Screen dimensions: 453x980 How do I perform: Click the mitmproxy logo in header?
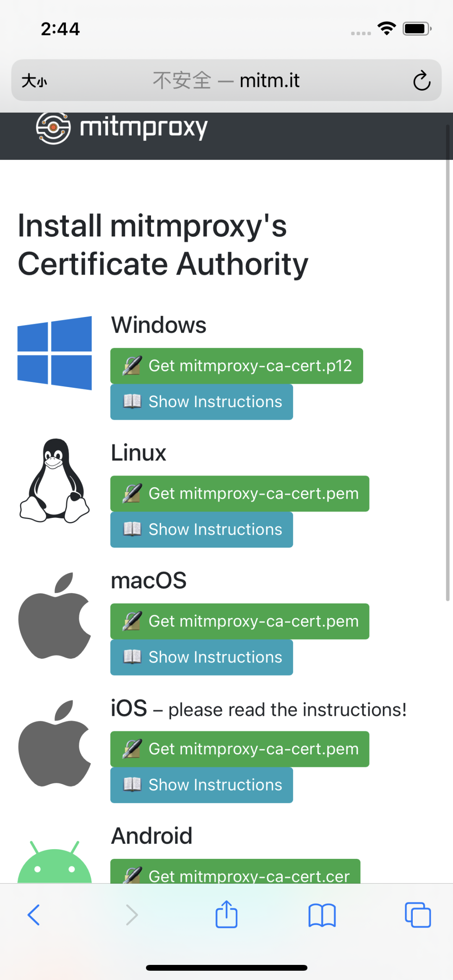click(122, 128)
